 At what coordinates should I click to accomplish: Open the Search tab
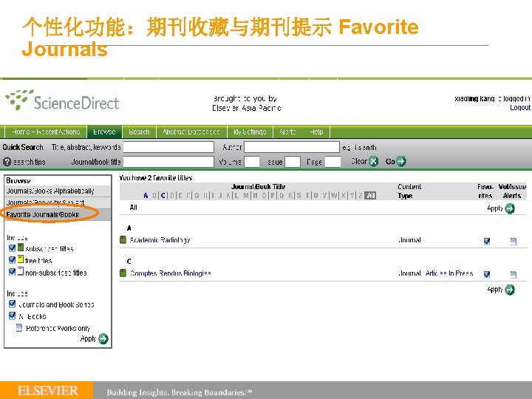(139, 132)
